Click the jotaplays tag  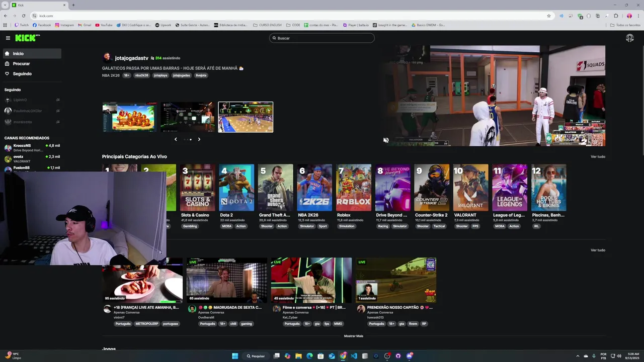[x=160, y=75]
